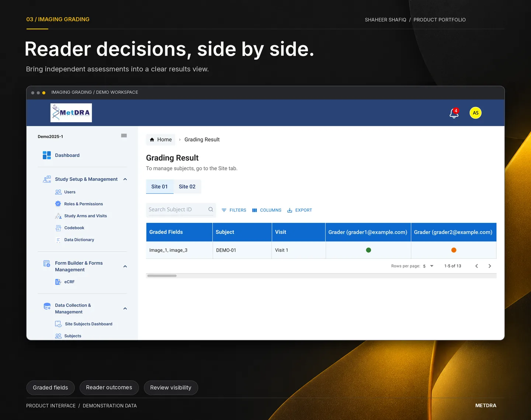Sort by Subject column header
Viewport: 531px width, 420px height.
point(242,232)
